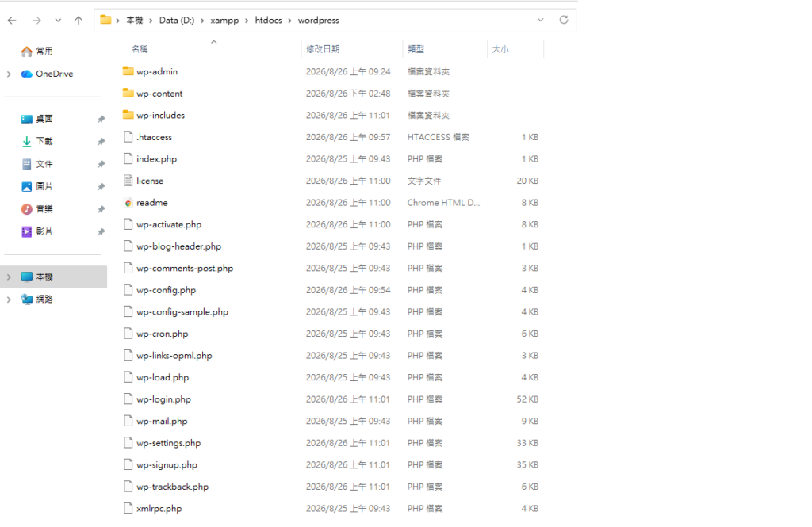
Task: Open address bar history dropdown
Action: (x=540, y=20)
